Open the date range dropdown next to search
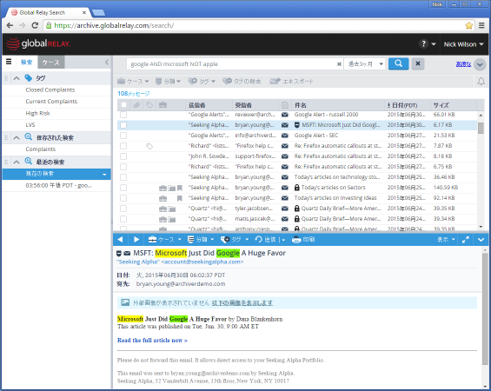Screen dimensions: 491x391 (x=365, y=64)
